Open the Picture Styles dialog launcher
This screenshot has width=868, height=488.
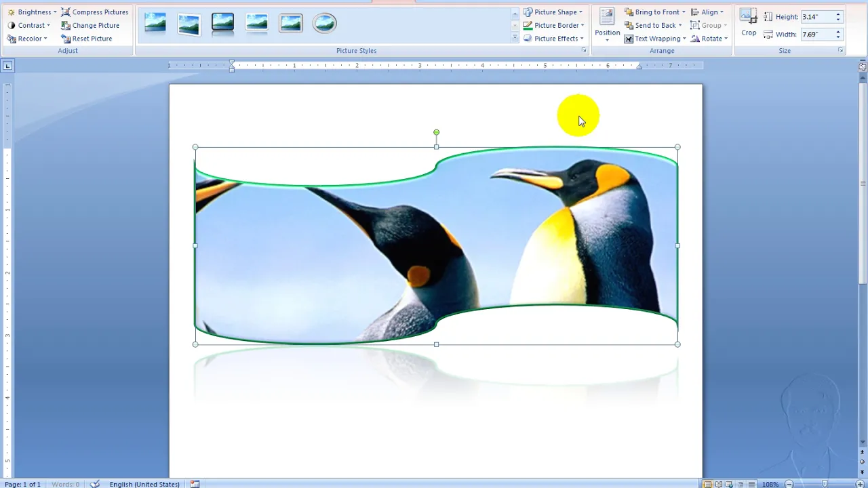[583, 51]
